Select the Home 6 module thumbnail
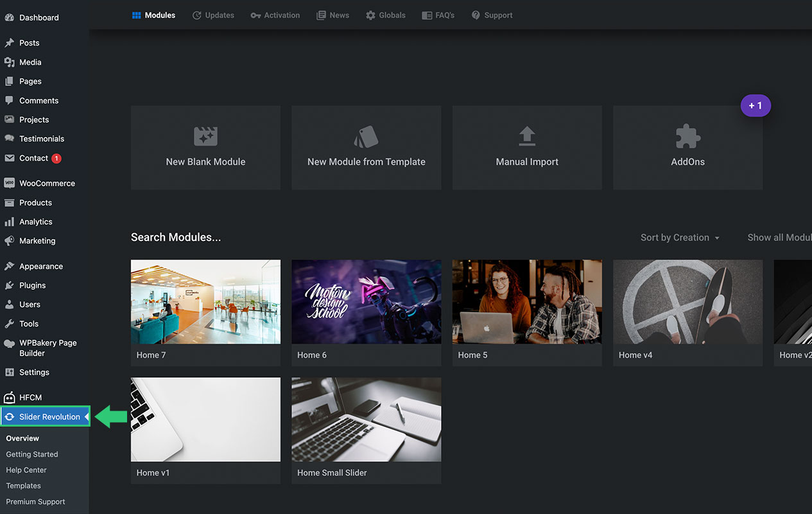Screen dimensions: 812x514 pos(366,302)
